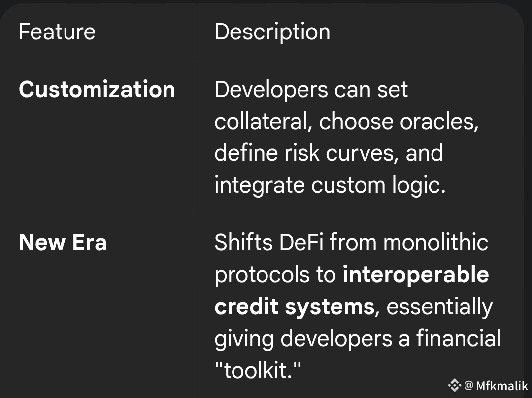This screenshot has width=532, height=398.
Task: Click the Feature column header
Action: tap(57, 32)
